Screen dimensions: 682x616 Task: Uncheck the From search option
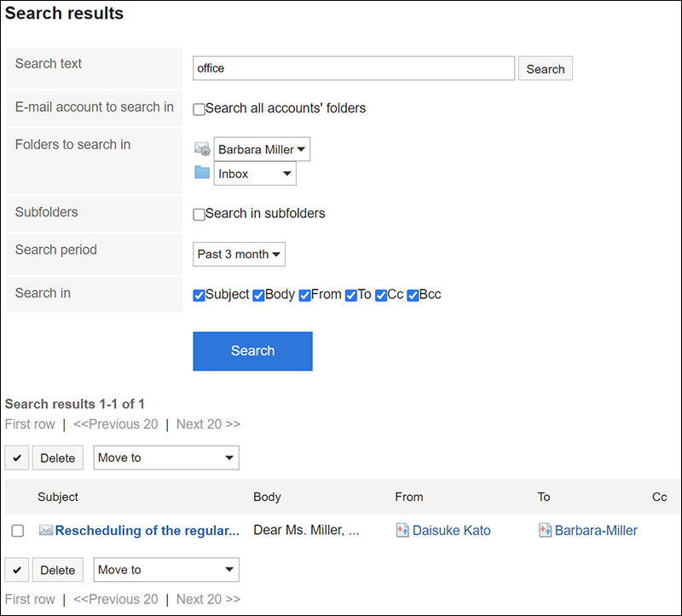pyautogui.click(x=305, y=296)
